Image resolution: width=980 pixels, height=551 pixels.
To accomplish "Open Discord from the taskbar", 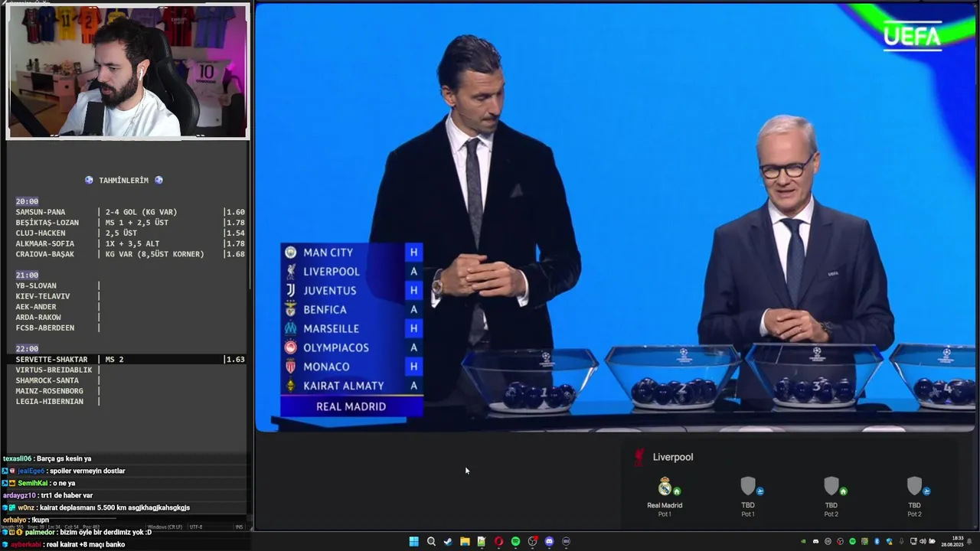I will [549, 541].
